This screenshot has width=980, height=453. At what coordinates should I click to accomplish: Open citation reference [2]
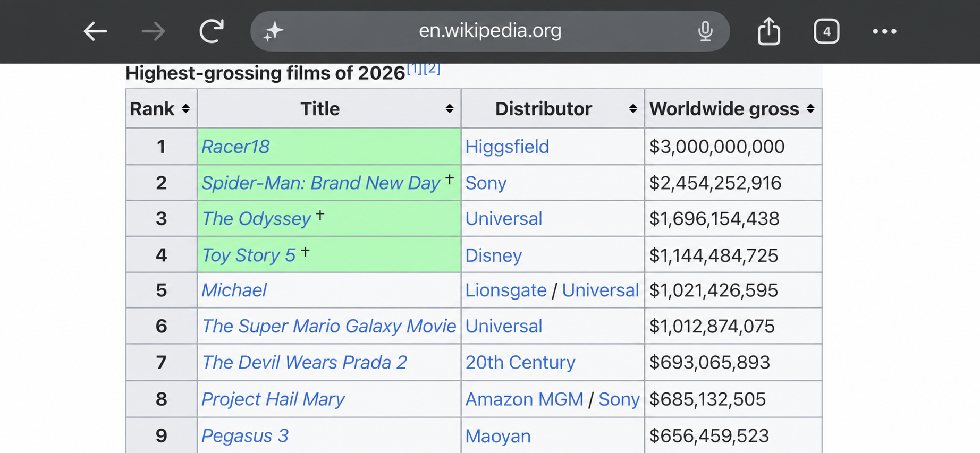[x=432, y=68]
